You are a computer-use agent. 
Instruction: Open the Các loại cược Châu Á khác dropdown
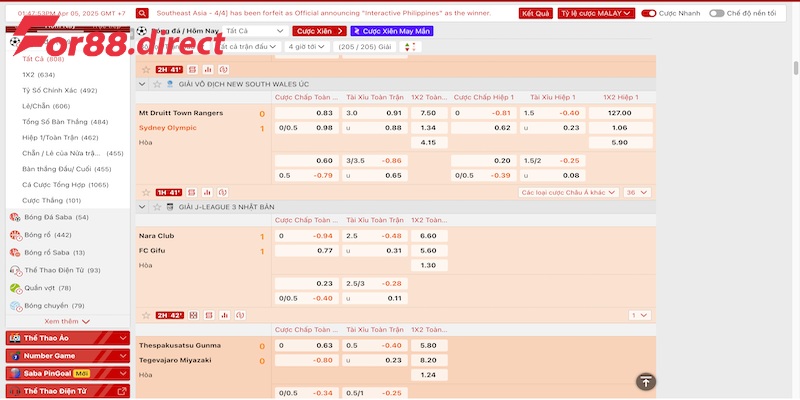pyautogui.click(x=566, y=192)
